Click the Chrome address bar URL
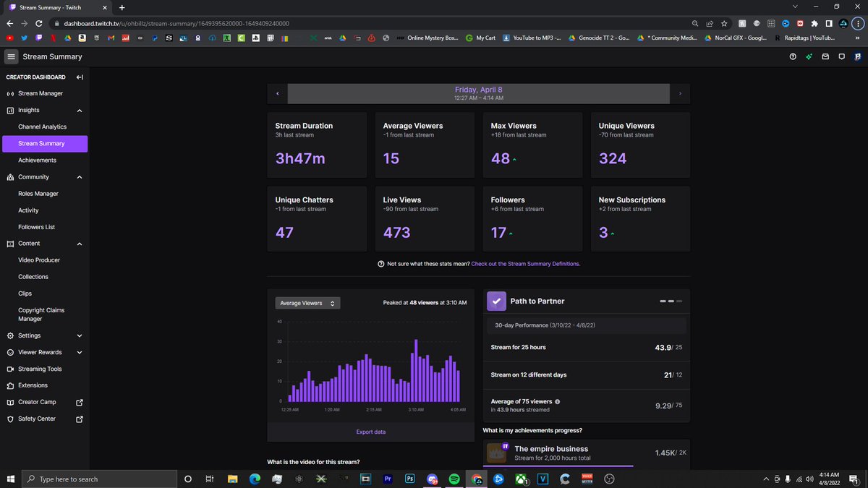This screenshot has height=488, width=868. pyautogui.click(x=176, y=23)
